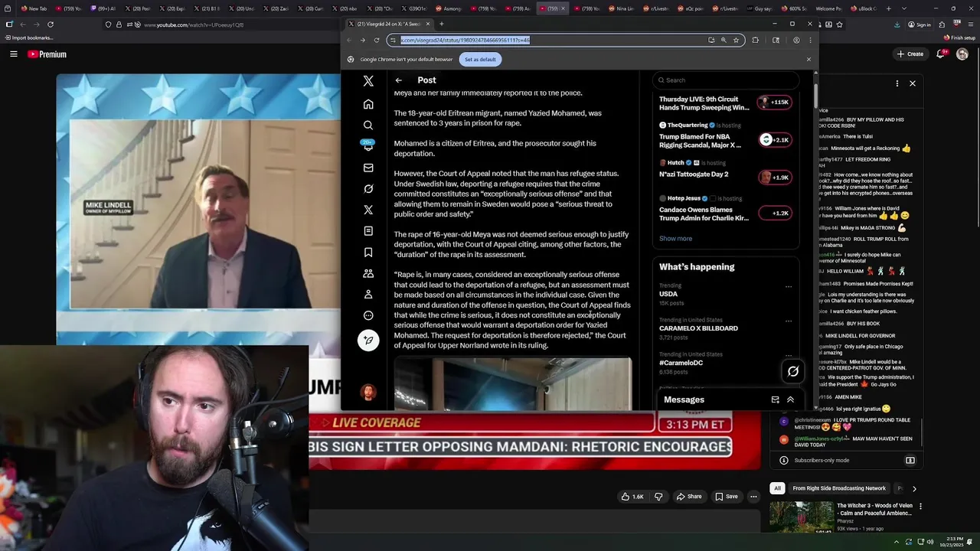Click the X Search input field

click(x=726, y=80)
